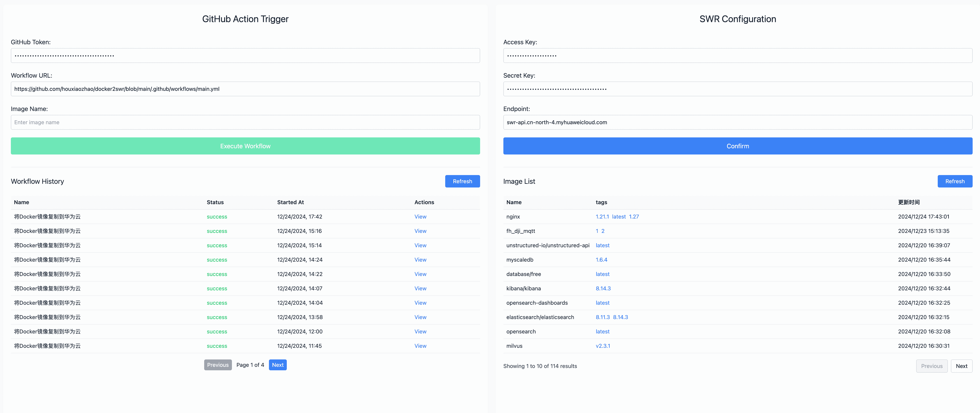Refresh the Workflow History list
This screenshot has height=413, width=980.
[x=462, y=181]
